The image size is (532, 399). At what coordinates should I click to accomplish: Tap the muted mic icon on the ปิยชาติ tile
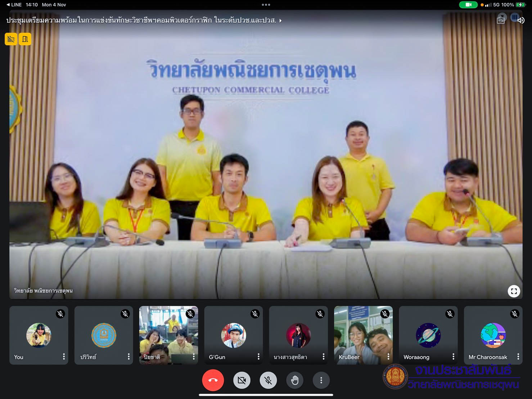click(x=190, y=314)
